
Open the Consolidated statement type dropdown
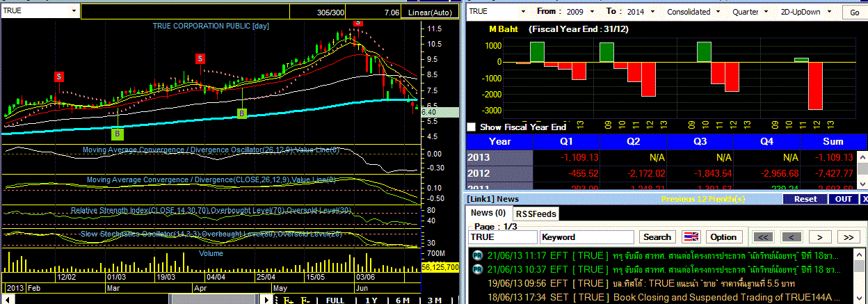(x=717, y=12)
